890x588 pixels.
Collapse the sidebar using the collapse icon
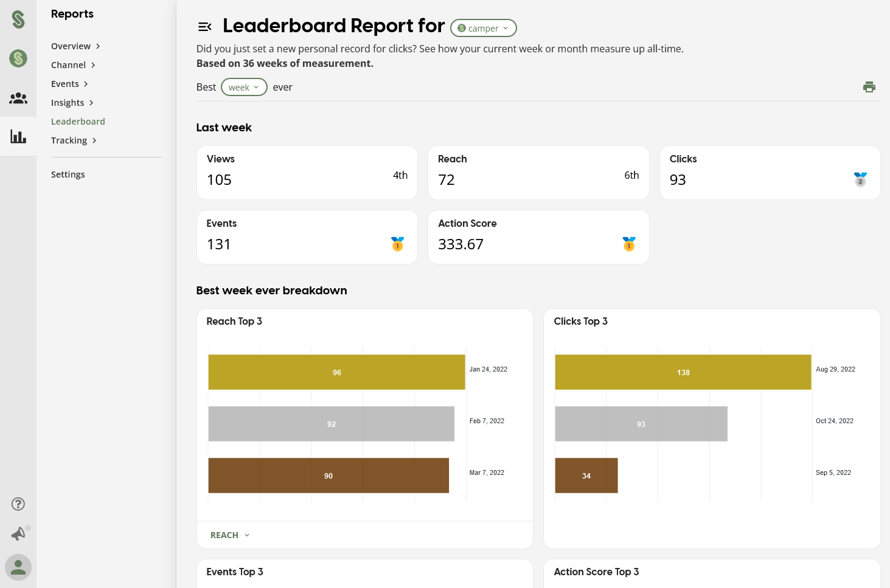pyautogui.click(x=204, y=27)
